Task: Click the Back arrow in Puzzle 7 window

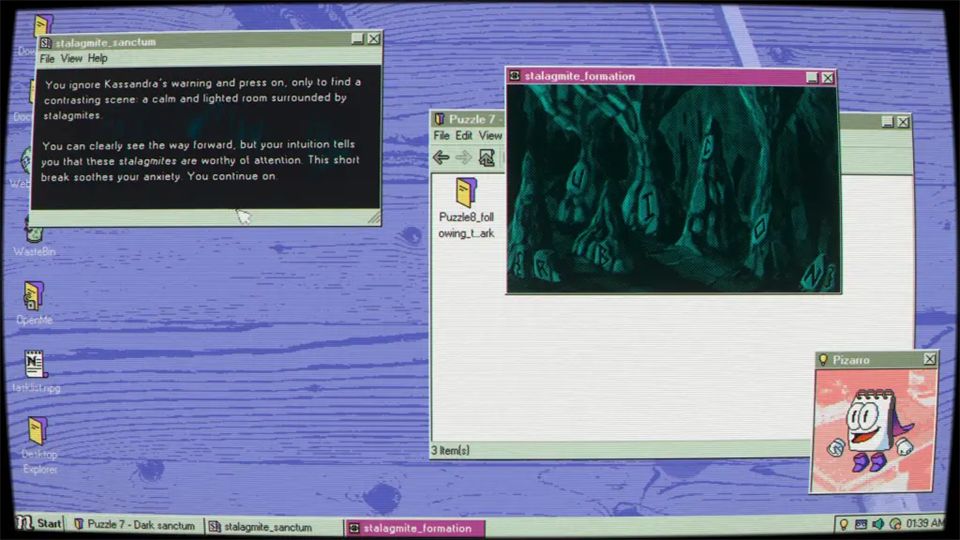Action: coord(441,157)
